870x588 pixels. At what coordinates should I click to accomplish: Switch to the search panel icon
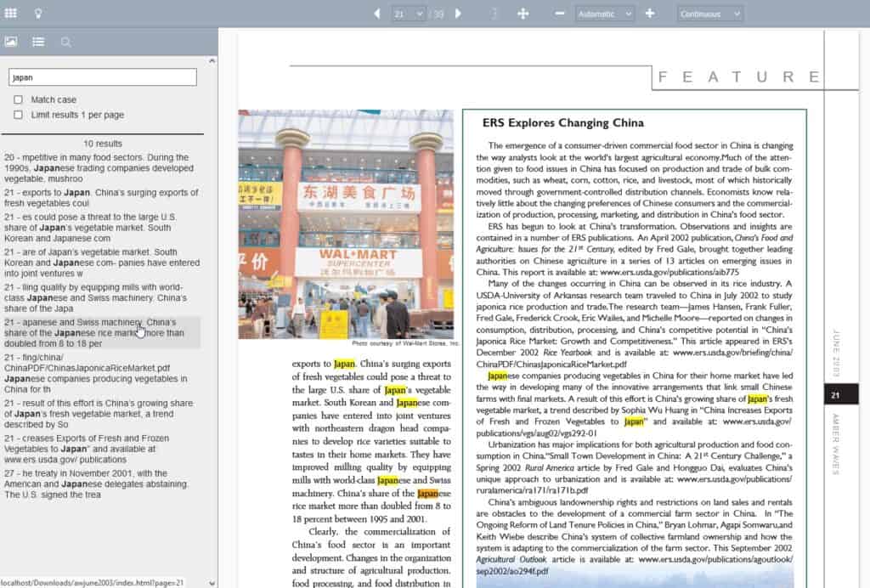coord(65,42)
